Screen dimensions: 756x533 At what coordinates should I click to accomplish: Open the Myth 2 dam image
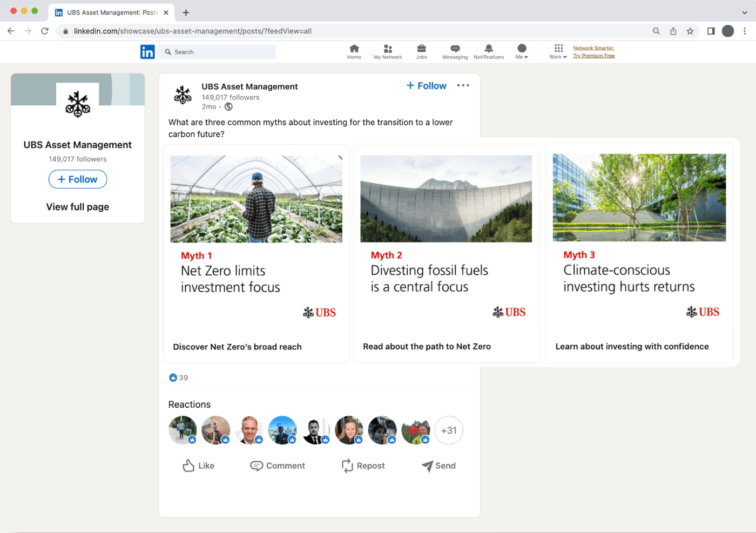pos(446,199)
